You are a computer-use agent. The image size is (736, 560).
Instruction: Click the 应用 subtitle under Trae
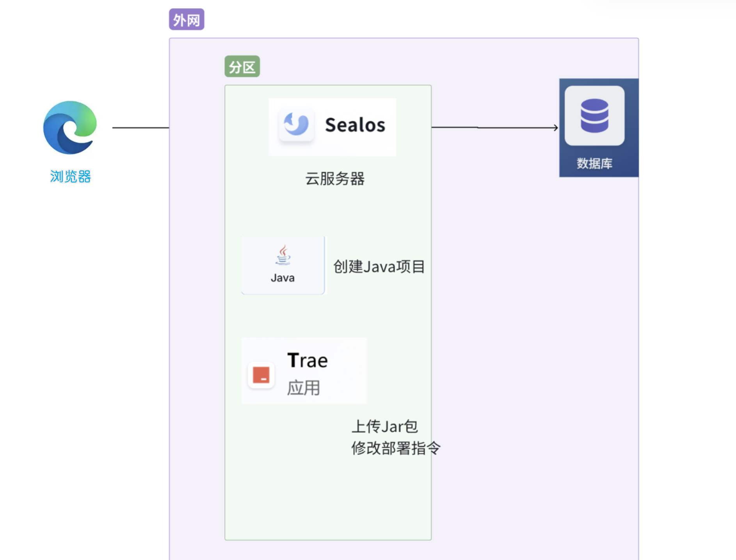point(303,388)
